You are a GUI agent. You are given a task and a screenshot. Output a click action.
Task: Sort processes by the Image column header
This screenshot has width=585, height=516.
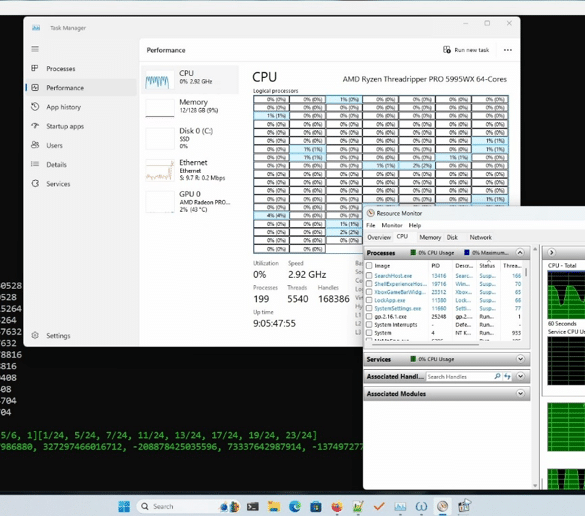[x=382, y=266]
